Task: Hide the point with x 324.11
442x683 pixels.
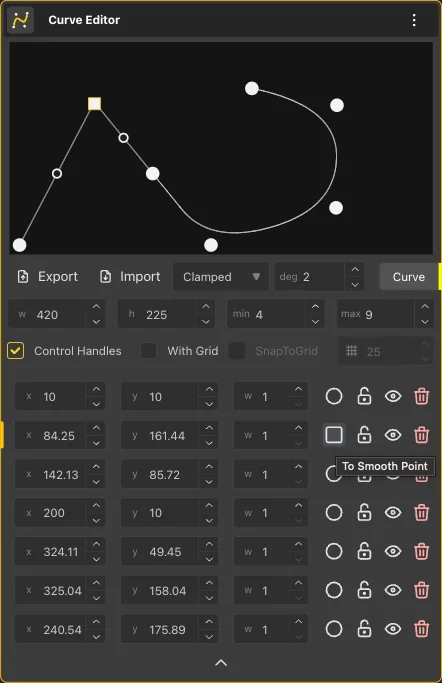Action: click(393, 551)
